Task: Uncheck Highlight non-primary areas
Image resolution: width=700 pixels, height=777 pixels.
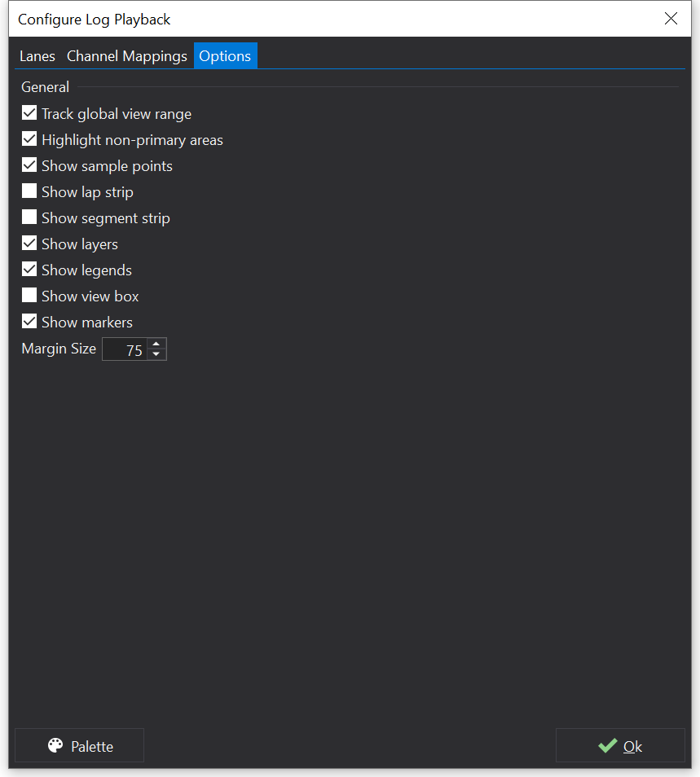Action: (29, 139)
